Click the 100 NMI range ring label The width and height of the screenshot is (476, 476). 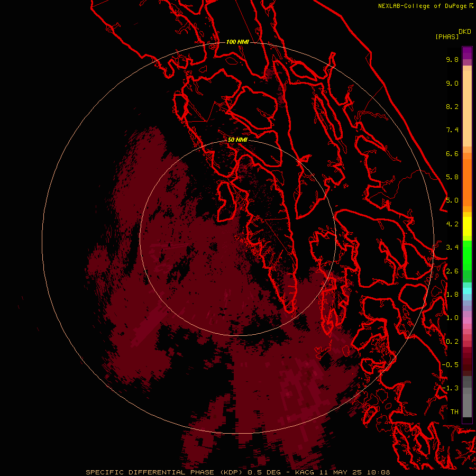237,42
